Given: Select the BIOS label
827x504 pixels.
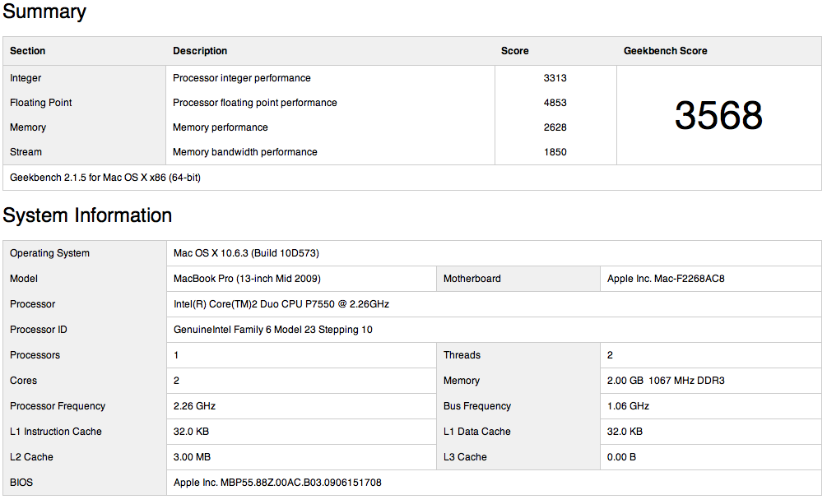Looking at the screenshot, I should 21,483.
